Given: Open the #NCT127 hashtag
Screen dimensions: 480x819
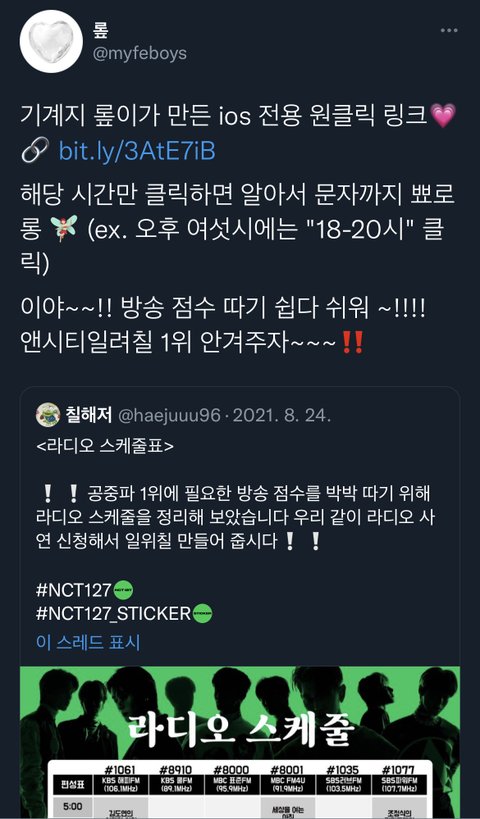Looking at the screenshot, I should 74,590.
